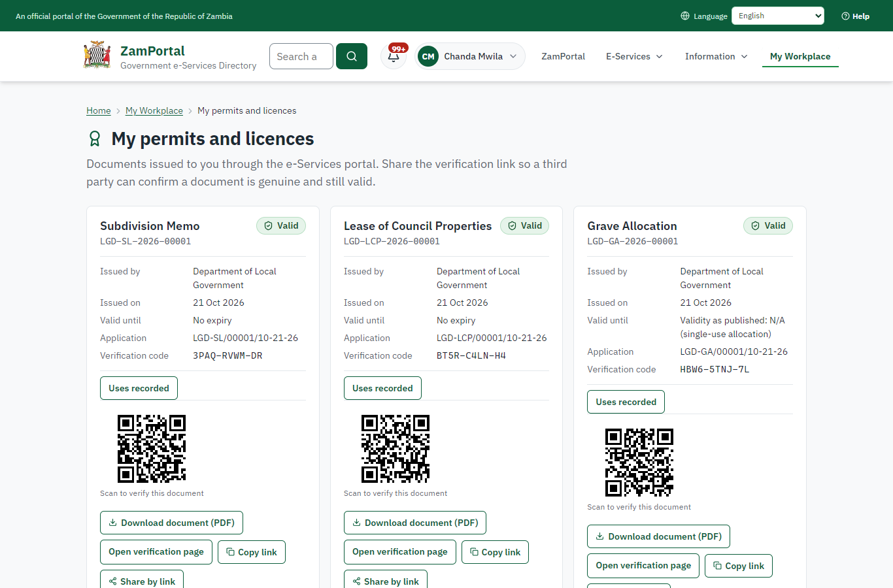Click the Subdivision Memo QR code
The height and width of the screenshot is (588, 893).
(152, 449)
